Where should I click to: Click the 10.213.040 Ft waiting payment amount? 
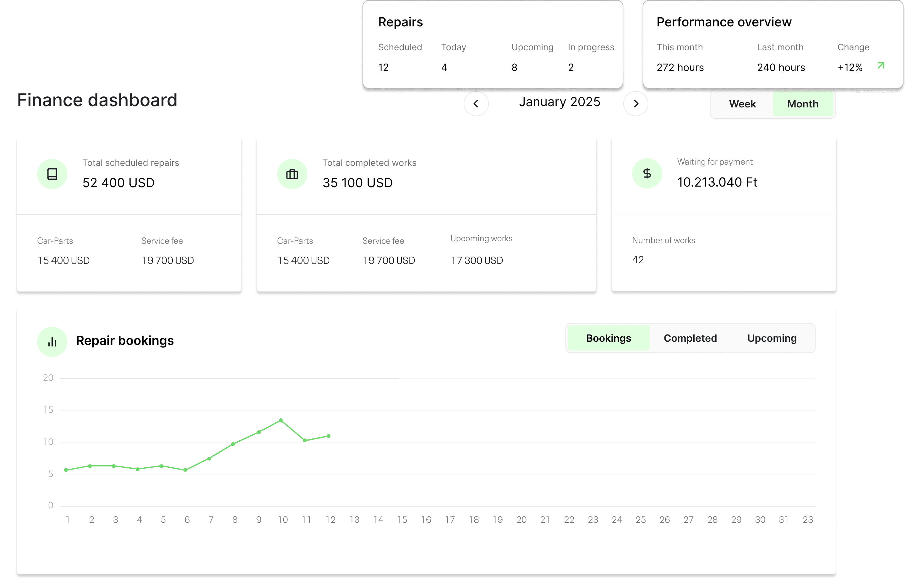pyautogui.click(x=717, y=182)
